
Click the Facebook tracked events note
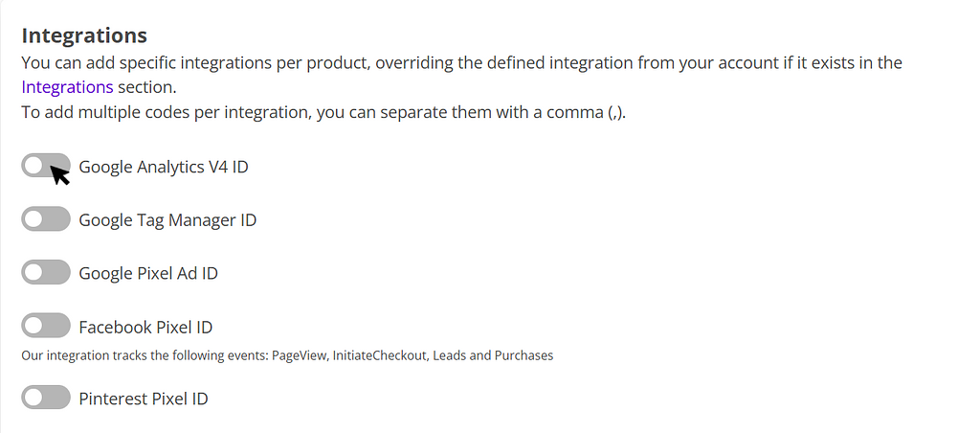point(287,355)
